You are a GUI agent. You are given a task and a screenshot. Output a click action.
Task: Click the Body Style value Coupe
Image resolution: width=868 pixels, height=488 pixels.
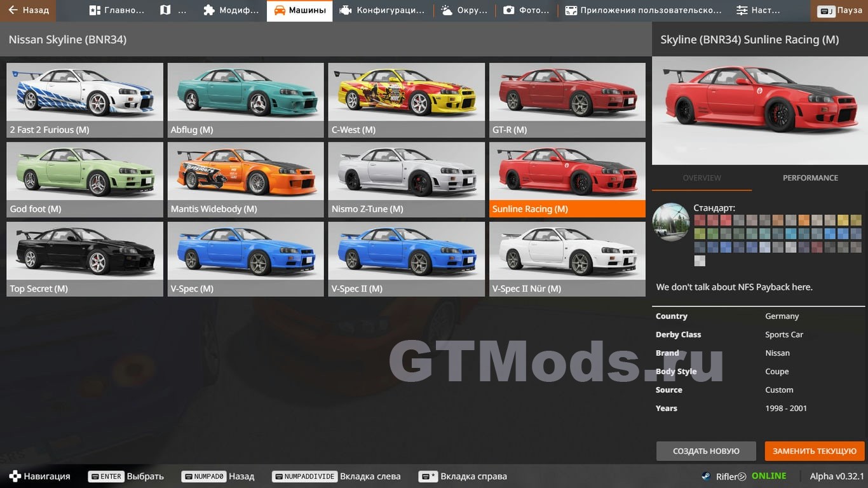point(776,371)
